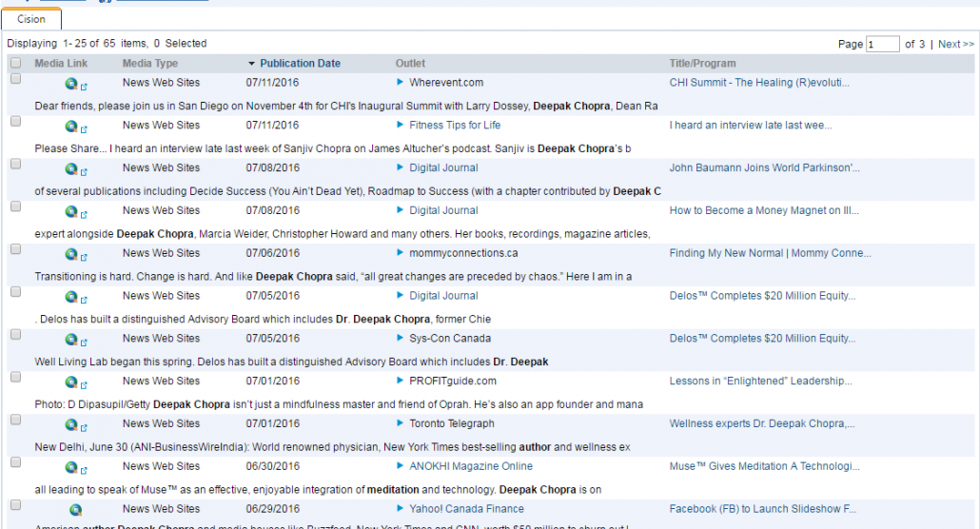Open media link globe icon for Yahoo! Canada Finance row
Viewport: 980px width, 529px height.
(75, 510)
